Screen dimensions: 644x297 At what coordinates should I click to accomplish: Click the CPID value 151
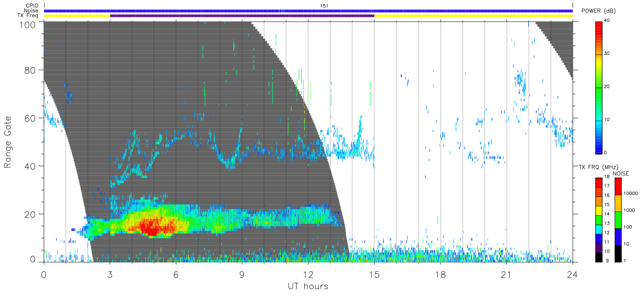click(325, 6)
